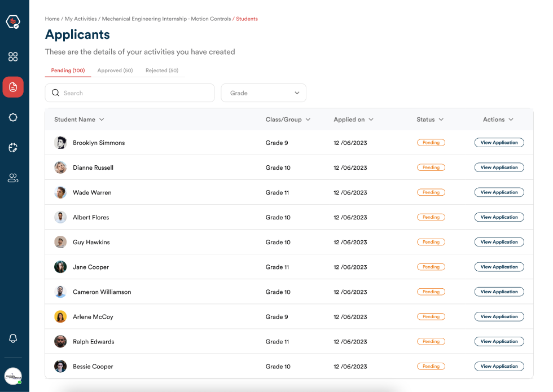Expand the Applied on column dropdown
This screenshot has width=553, height=392.
click(371, 120)
